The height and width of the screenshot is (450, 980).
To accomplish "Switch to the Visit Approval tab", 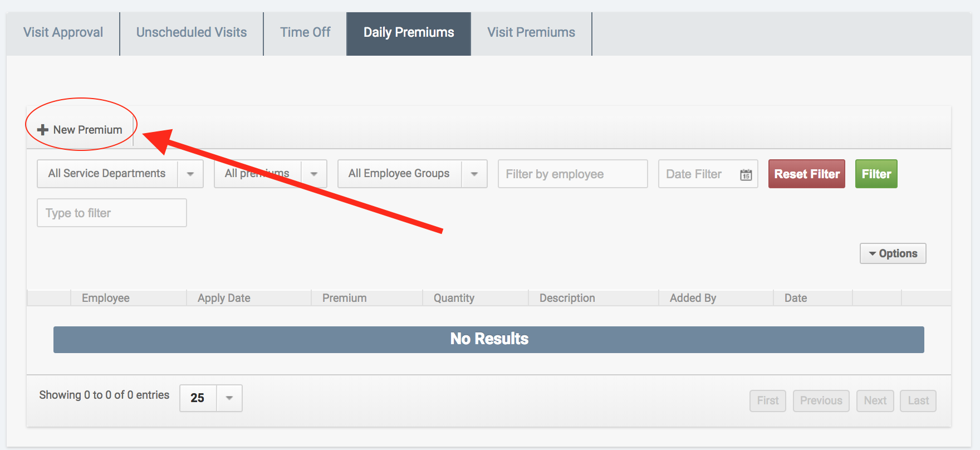I will pyautogui.click(x=63, y=33).
